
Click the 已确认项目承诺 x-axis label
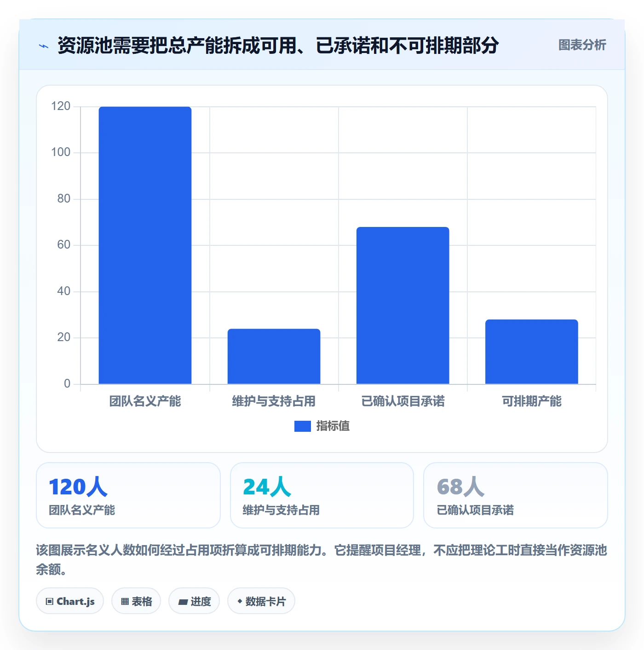click(402, 401)
